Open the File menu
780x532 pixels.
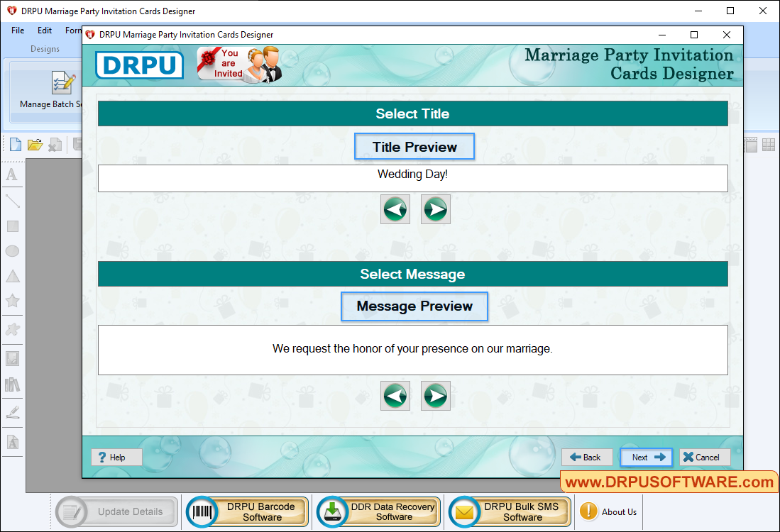click(x=17, y=31)
